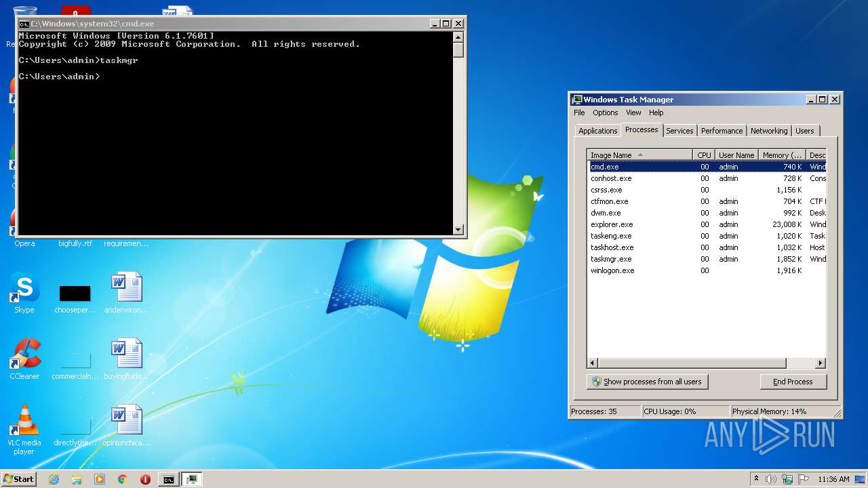Select taskmgr.exe process row

707,259
